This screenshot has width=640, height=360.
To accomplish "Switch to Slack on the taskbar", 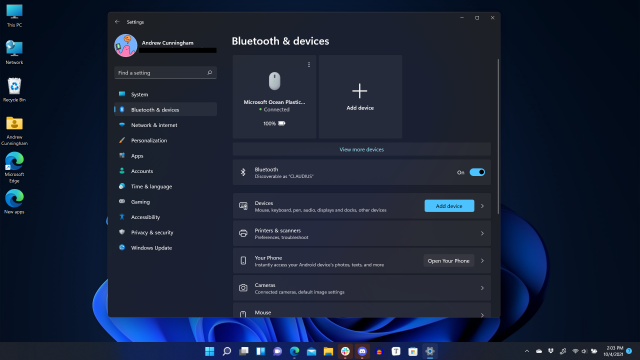I will click(345, 351).
